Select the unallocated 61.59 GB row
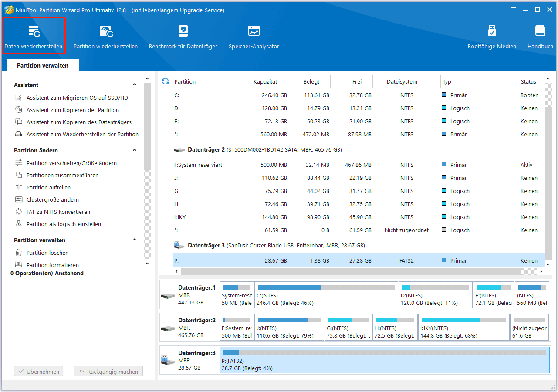Viewport: 558px width, 392px height. (x=358, y=230)
